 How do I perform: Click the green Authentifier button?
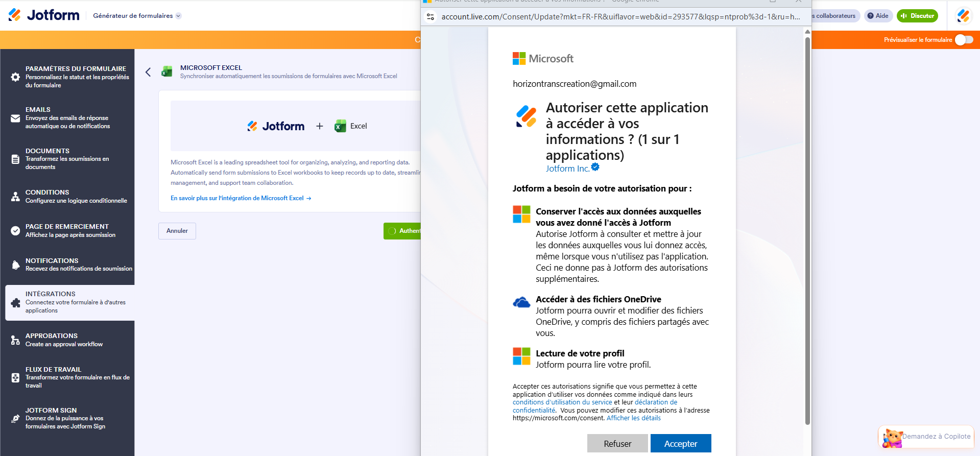click(x=402, y=231)
